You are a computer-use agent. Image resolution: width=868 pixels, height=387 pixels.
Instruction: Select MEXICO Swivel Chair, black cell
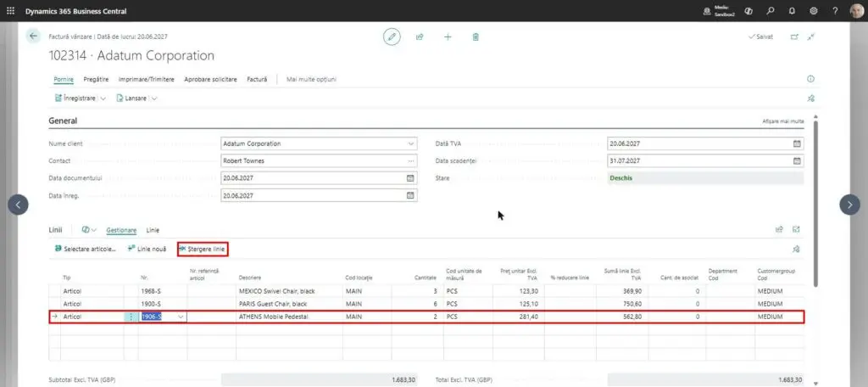tap(290, 291)
